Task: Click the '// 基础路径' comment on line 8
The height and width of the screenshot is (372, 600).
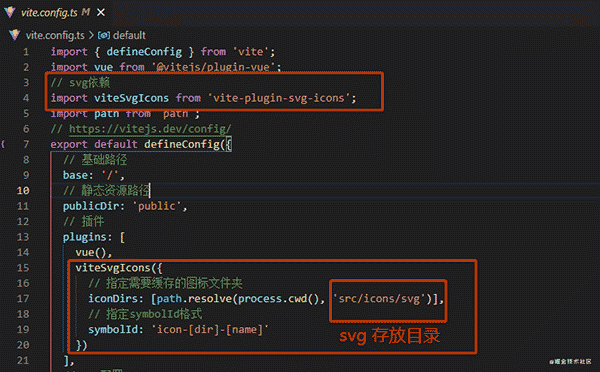Action: [x=95, y=160]
